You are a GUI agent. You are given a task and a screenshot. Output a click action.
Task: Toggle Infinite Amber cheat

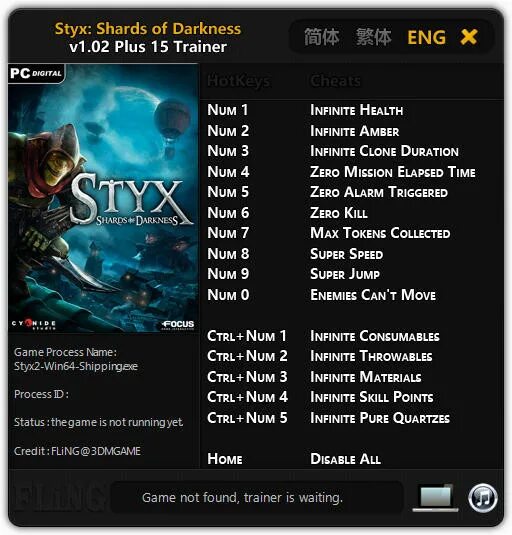tap(354, 131)
